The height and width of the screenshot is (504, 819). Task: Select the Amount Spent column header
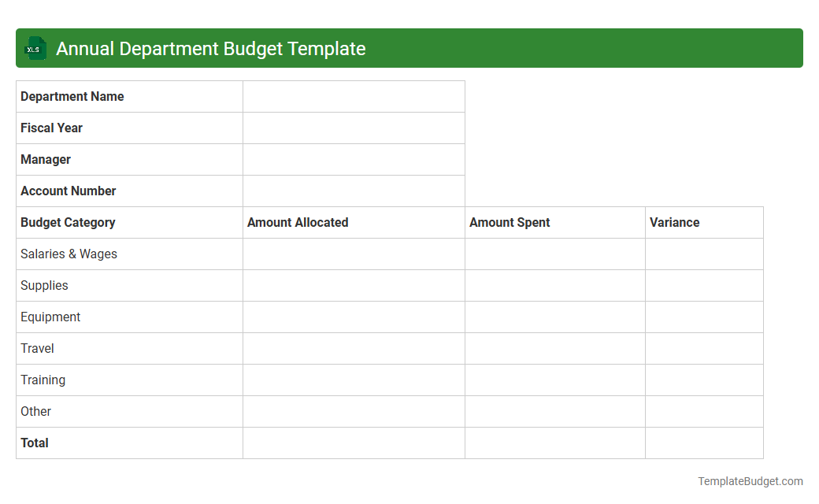509,222
